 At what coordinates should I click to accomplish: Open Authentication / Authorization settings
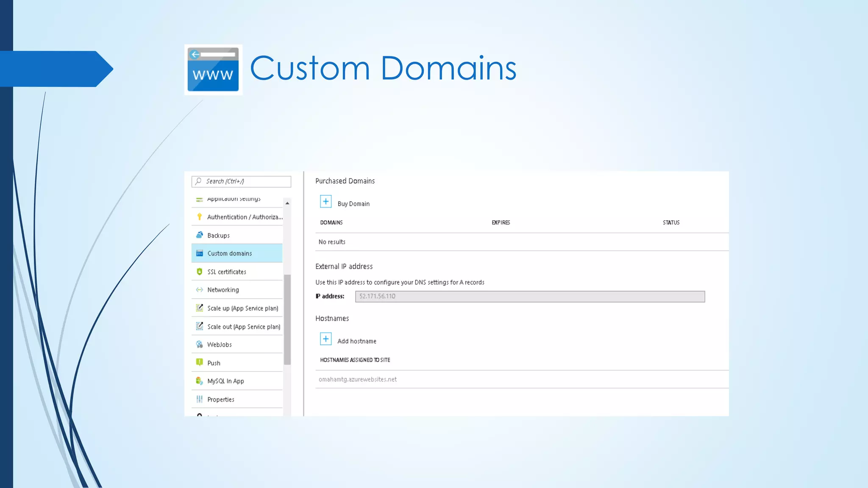[x=237, y=217]
